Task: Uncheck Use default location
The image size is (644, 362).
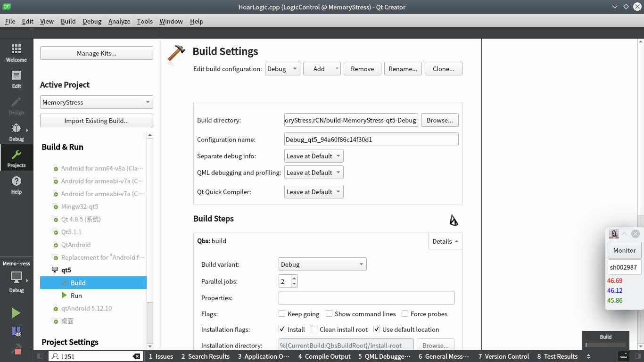Action: coord(377,329)
